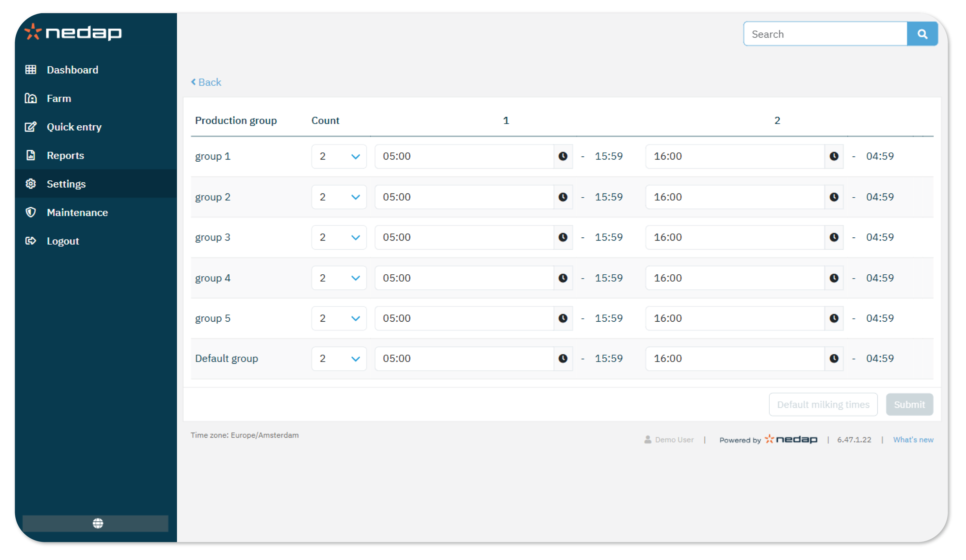The width and height of the screenshot is (966, 560).
Task: Go to the Reports section
Action: coord(65,156)
